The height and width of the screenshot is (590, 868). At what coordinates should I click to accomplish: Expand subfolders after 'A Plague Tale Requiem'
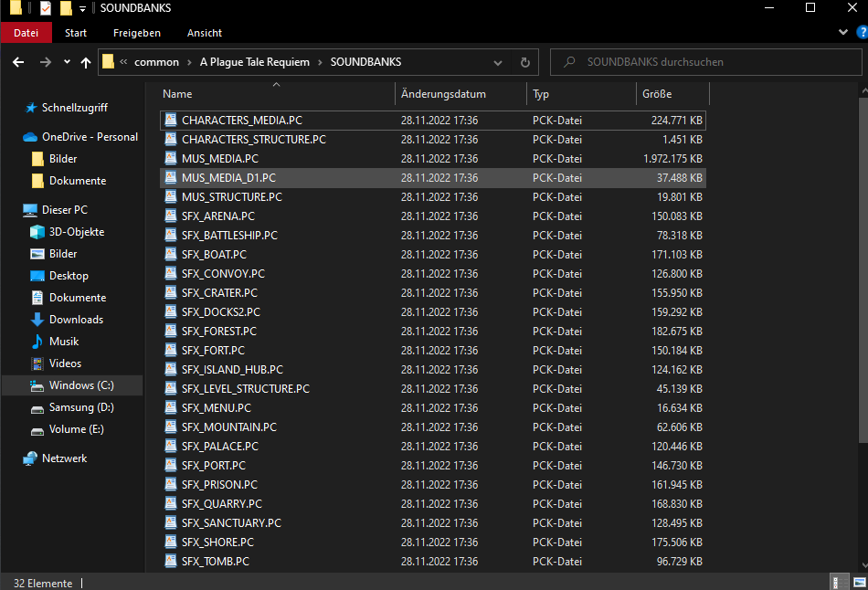pos(320,62)
